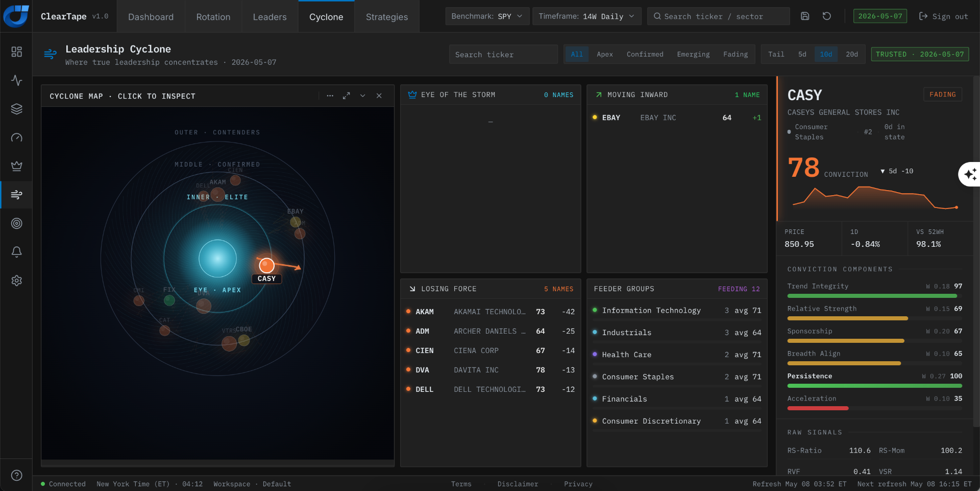This screenshot has height=491, width=980.
Task: Expand the cyclone map to fullscreen
Action: [x=347, y=96]
